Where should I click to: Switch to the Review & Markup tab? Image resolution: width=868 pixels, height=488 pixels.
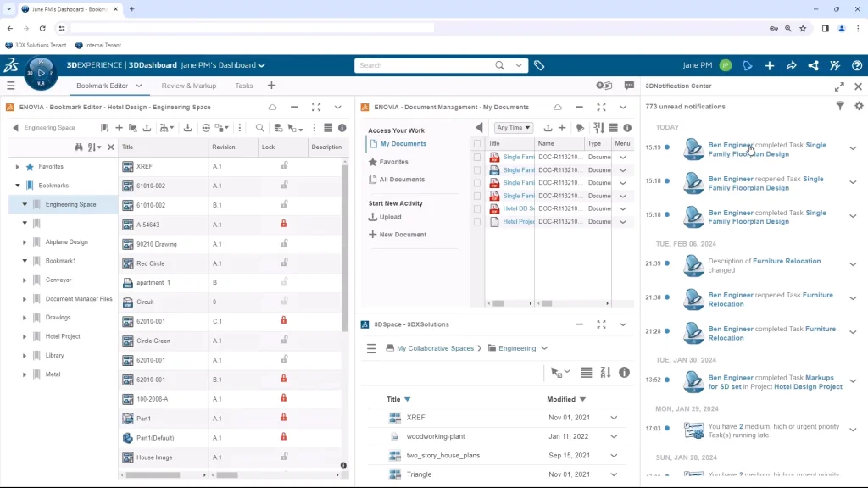click(188, 86)
